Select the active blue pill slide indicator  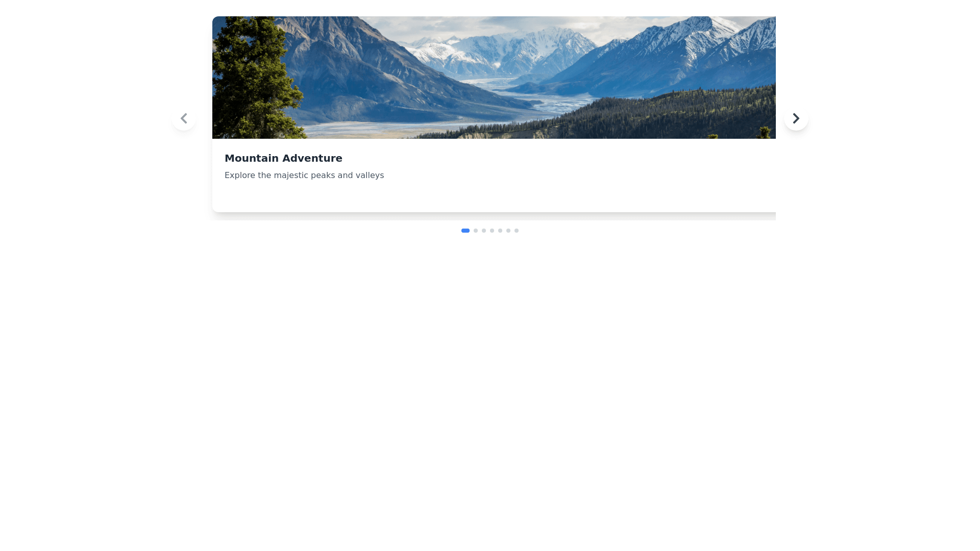465,231
